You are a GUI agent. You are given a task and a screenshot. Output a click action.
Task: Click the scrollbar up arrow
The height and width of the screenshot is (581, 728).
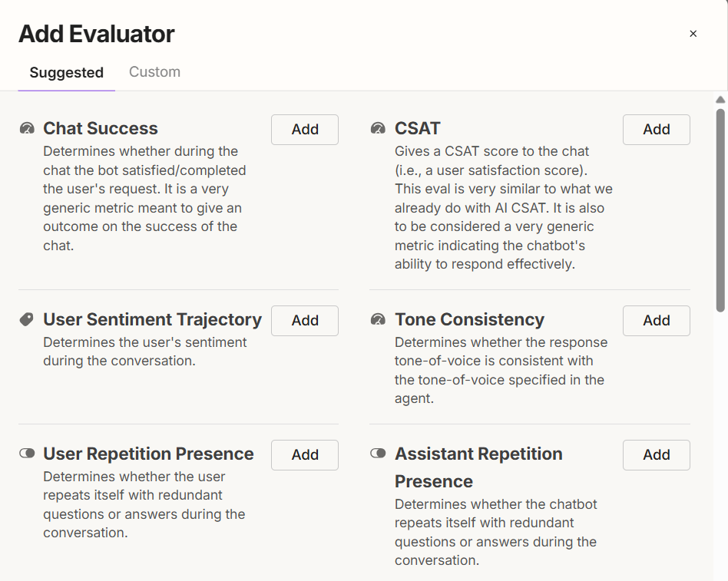[x=720, y=100]
